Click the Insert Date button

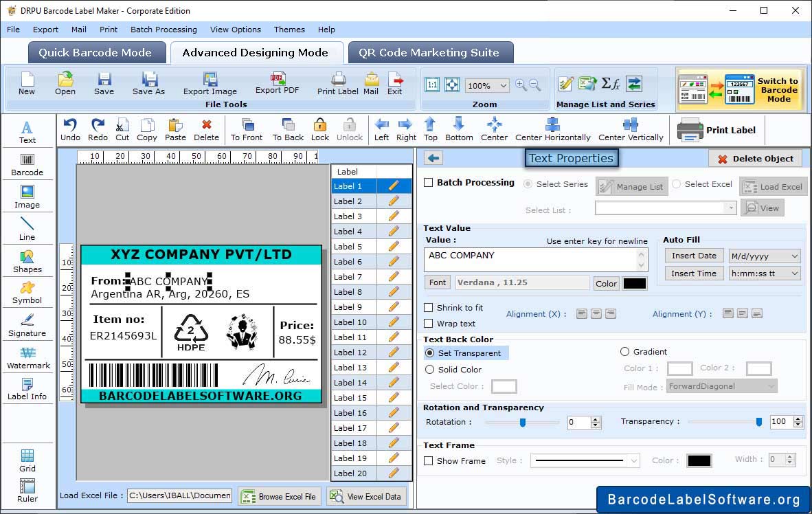pos(694,256)
